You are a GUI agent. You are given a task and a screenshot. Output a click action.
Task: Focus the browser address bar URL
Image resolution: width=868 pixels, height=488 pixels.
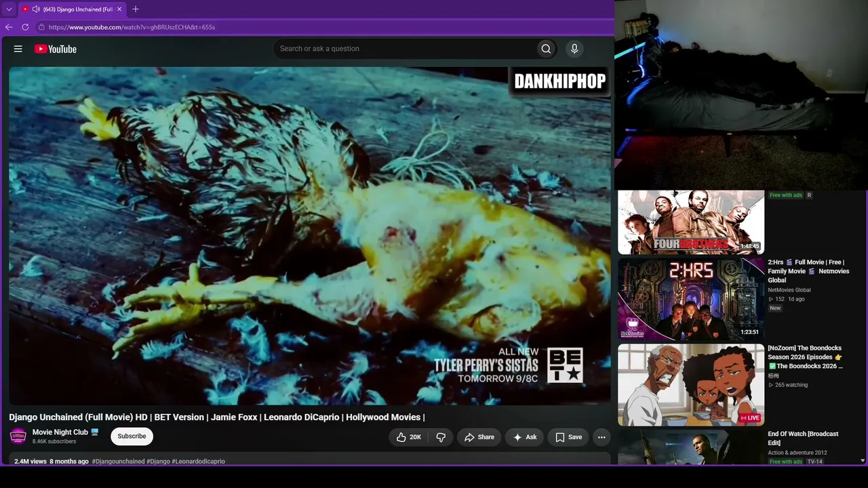(132, 27)
